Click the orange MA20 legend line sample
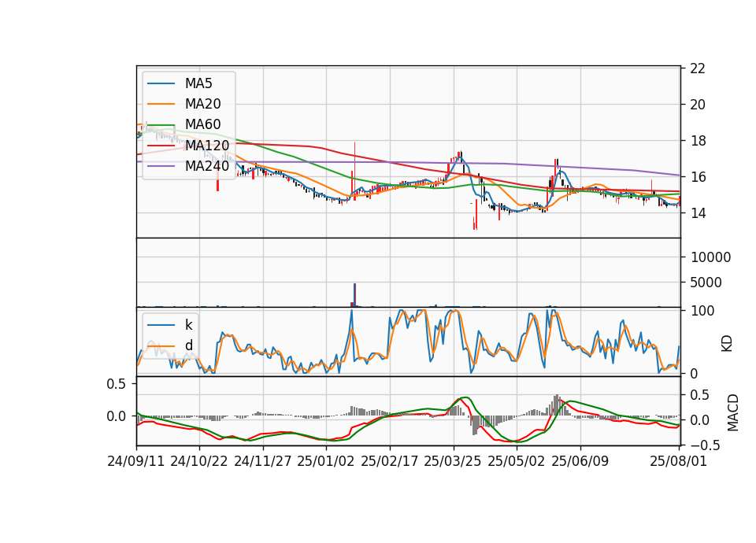This screenshot has height=543, width=756. [x=161, y=104]
